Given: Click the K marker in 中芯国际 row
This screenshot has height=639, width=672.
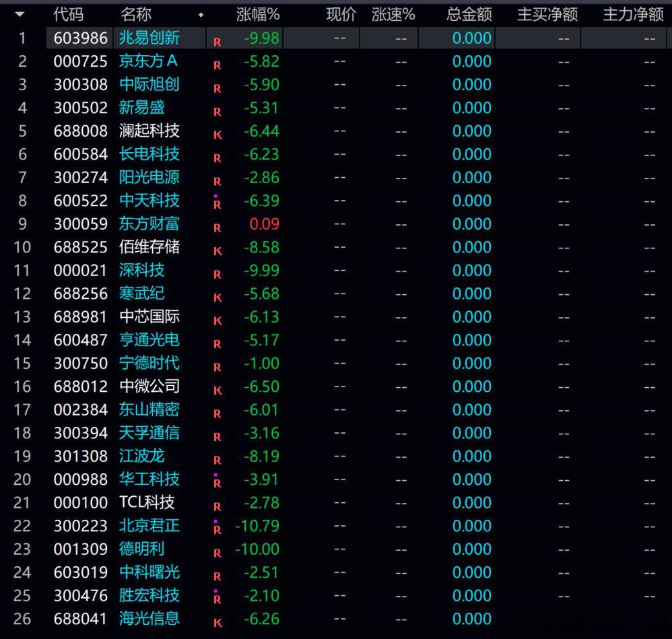Looking at the screenshot, I should click(x=217, y=321).
